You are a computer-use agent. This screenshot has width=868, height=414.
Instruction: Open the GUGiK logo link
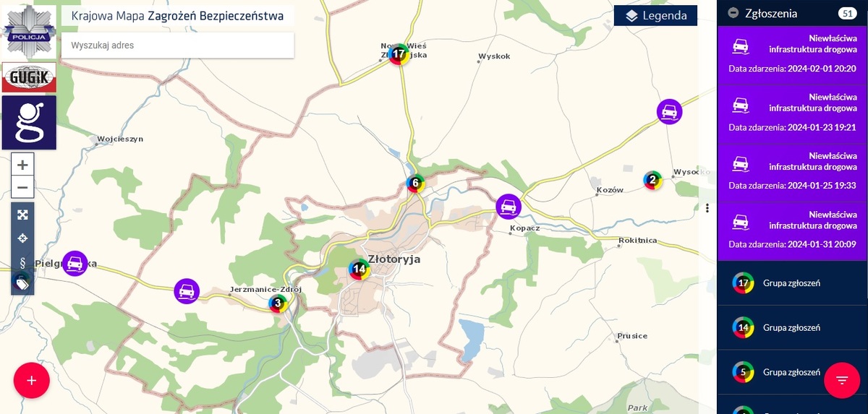pyautogui.click(x=29, y=77)
